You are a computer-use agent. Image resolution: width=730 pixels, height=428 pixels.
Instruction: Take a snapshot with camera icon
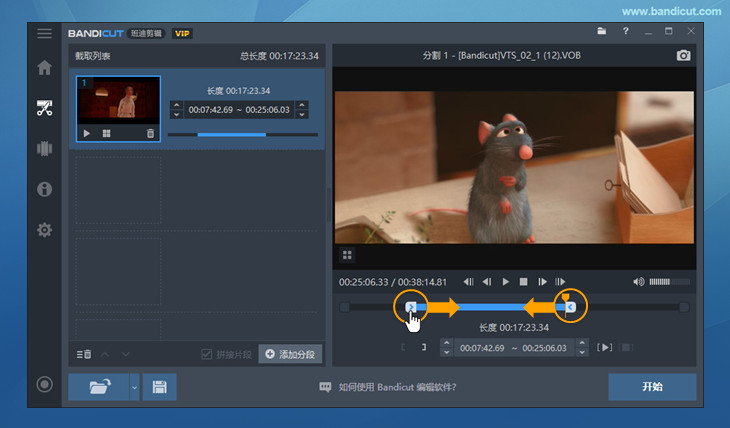(x=683, y=55)
